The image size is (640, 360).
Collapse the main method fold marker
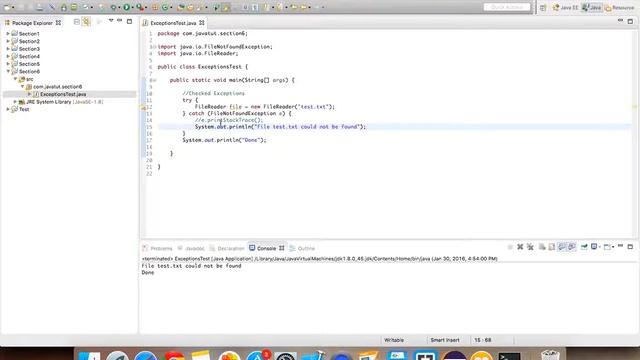click(154, 80)
